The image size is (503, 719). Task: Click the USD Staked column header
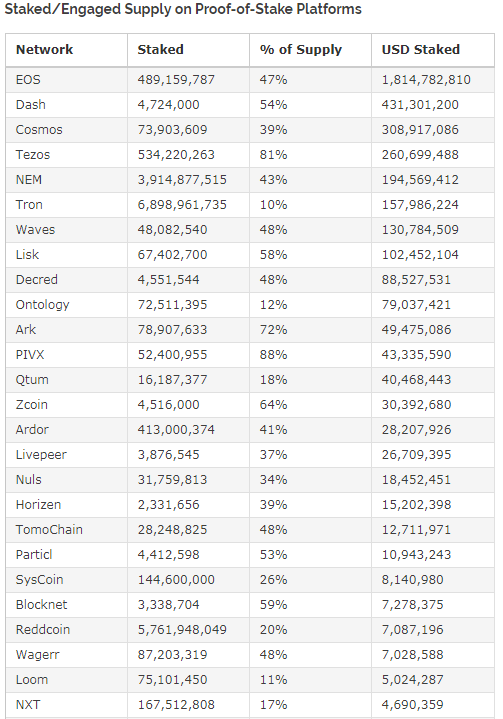420,50
